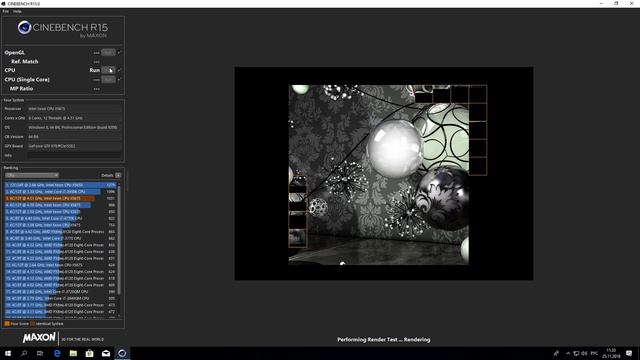Open the Action Center notifications
This screenshot has width=640, height=360.
pyautogui.click(x=629, y=353)
